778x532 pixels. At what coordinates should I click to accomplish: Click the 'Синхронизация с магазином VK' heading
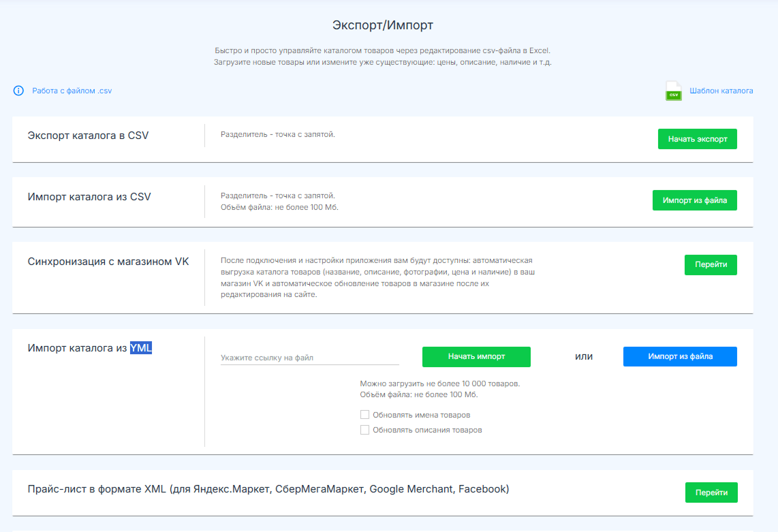[108, 262]
